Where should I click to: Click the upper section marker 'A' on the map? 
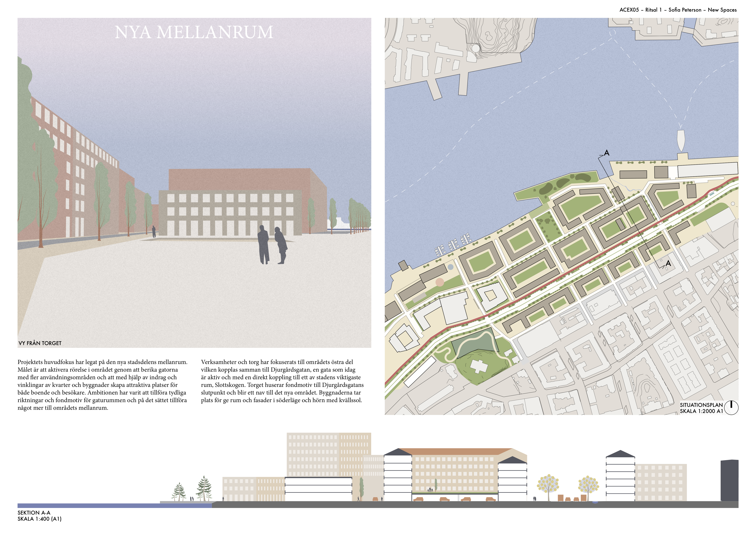tap(606, 153)
